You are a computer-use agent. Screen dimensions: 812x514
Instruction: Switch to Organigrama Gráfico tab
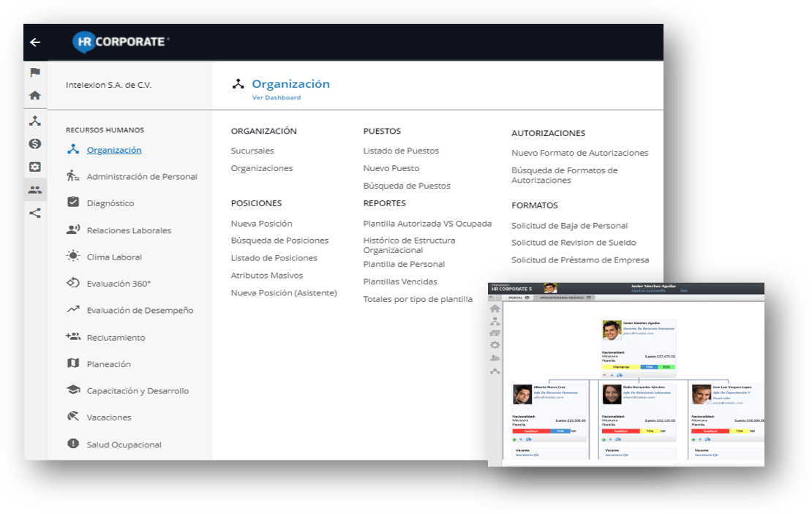[x=561, y=298]
